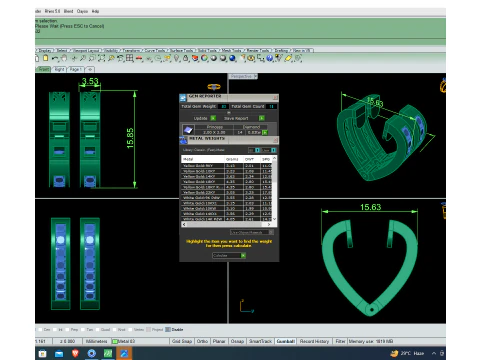
Task: Click the highlighted orange taskbar app
Action: (124, 353)
